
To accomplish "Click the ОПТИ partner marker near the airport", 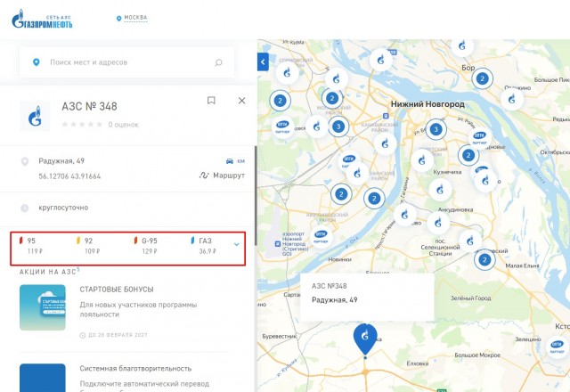I will [x=321, y=236].
